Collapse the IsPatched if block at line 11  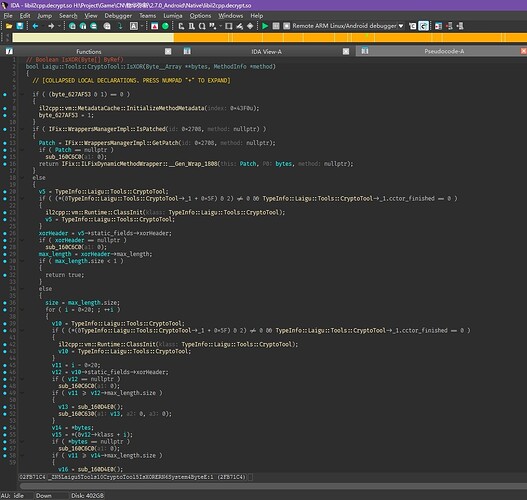pyautogui.click(x=22, y=129)
